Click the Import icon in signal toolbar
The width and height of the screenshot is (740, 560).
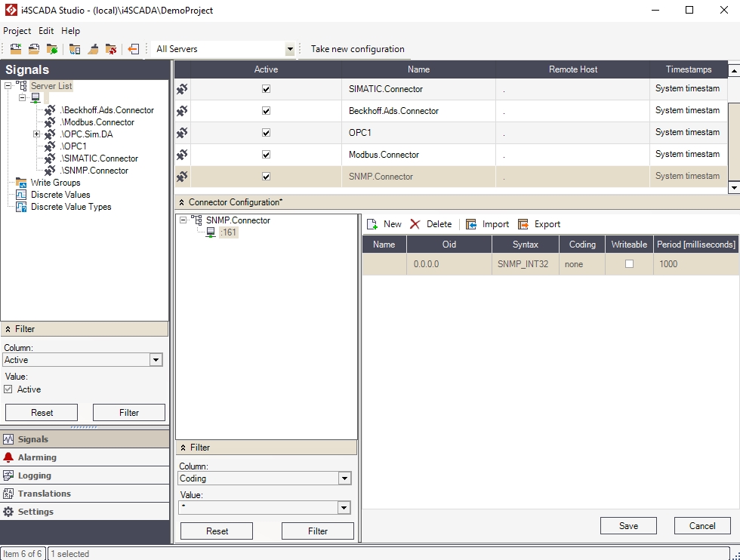point(471,224)
